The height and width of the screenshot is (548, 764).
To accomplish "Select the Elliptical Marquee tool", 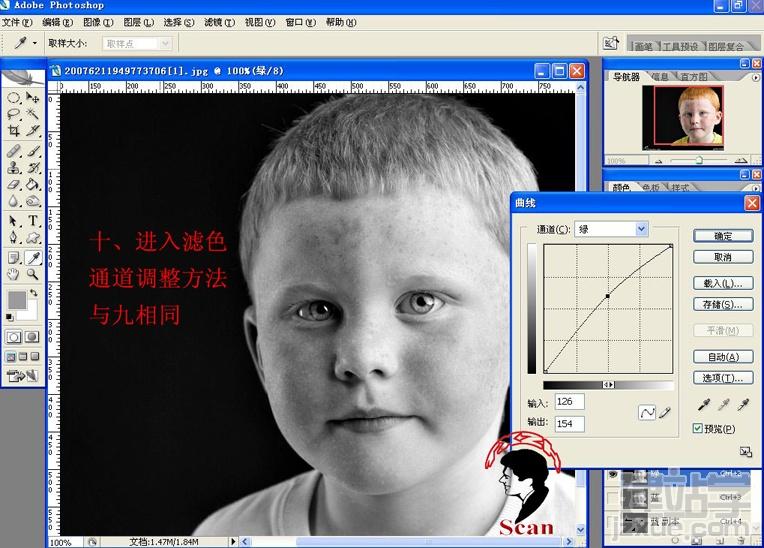I will tap(14, 98).
